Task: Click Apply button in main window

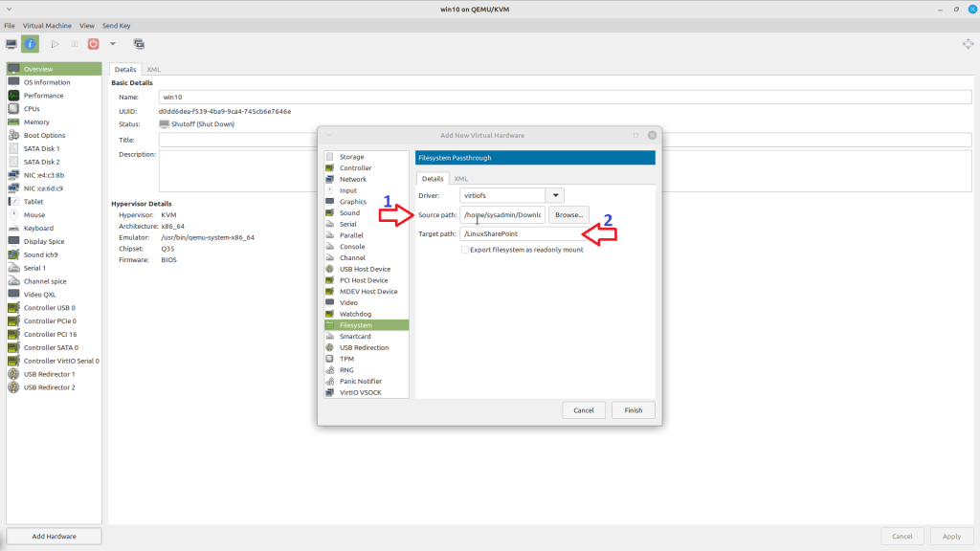Action: pos(951,536)
